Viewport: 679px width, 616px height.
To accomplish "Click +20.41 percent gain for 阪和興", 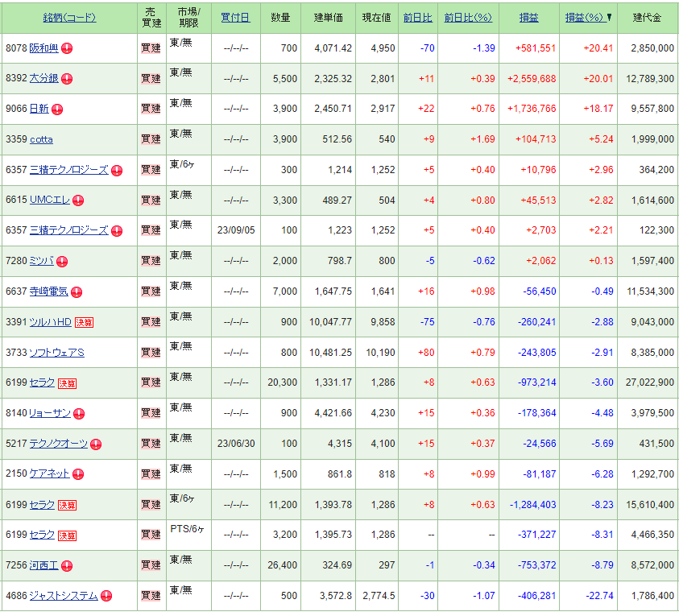I will [x=598, y=48].
